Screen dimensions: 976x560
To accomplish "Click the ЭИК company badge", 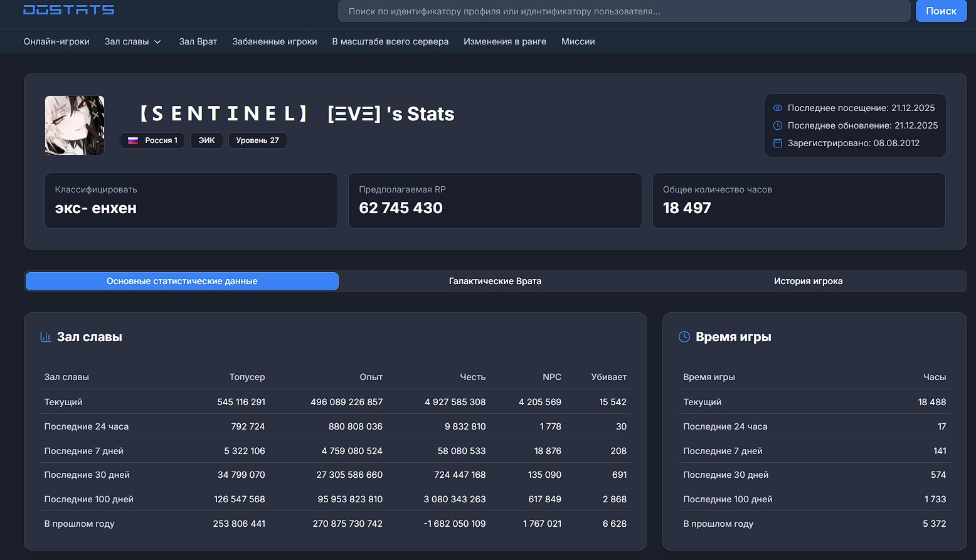I will [206, 140].
